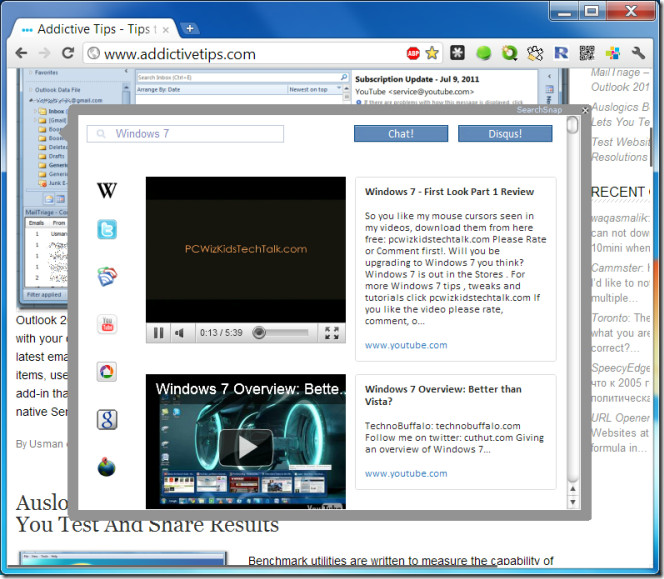Image resolution: width=664 pixels, height=579 pixels.
Task: Open youtube.com link under Overview video
Action: 406,474
